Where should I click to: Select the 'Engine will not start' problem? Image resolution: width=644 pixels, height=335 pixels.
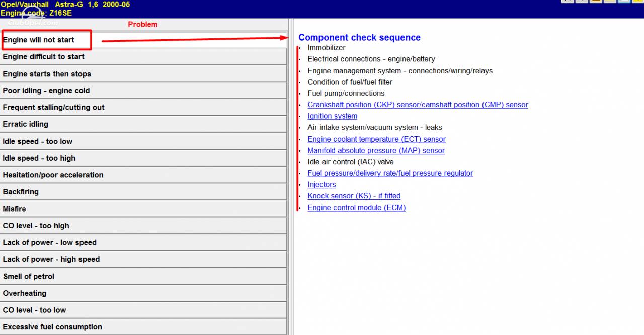(x=143, y=40)
